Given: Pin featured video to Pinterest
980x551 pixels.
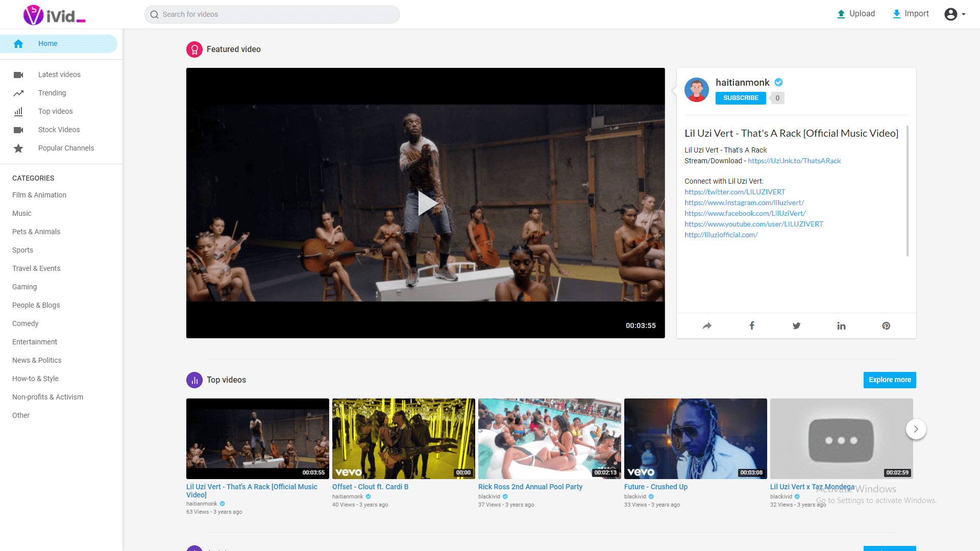Looking at the screenshot, I should [886, 325].
